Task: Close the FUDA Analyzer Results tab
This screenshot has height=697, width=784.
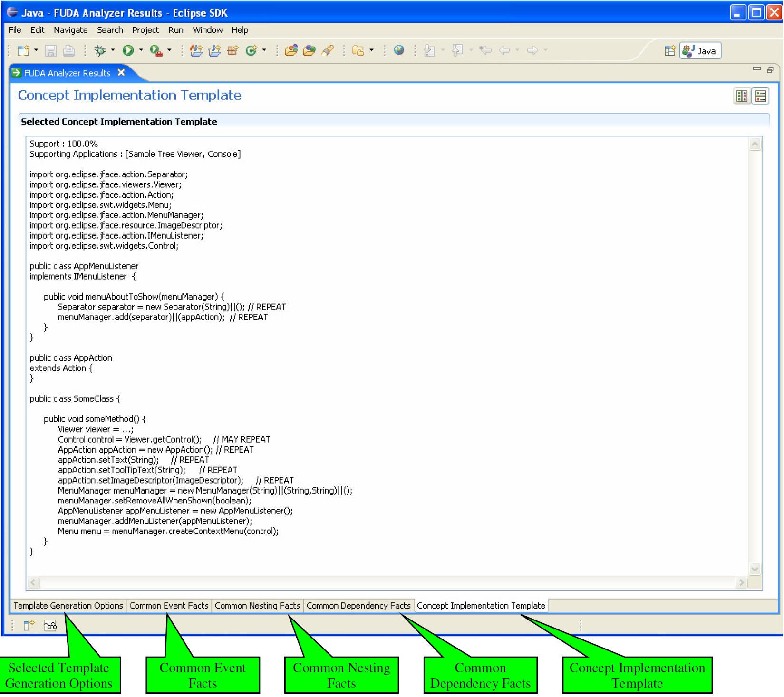Action: pos(121,72)
